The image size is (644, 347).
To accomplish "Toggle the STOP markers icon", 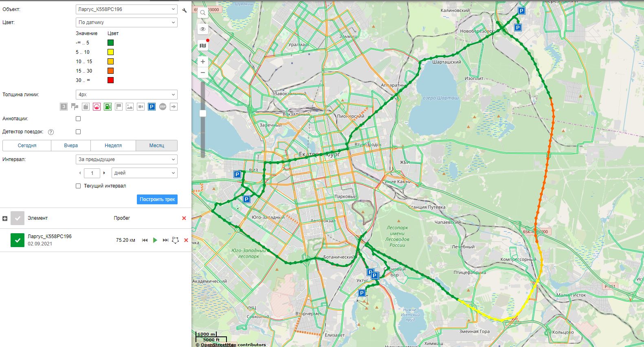I will [163, 107].
